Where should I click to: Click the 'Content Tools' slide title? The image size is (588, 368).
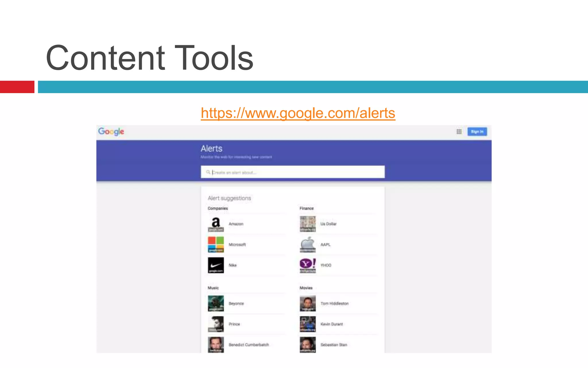[150, 58]
